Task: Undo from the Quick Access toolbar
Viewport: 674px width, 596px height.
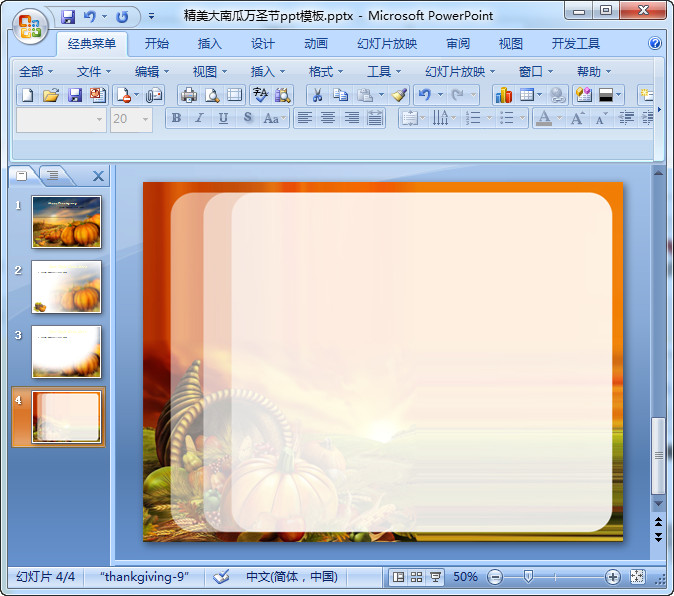Action: [89, 17]
